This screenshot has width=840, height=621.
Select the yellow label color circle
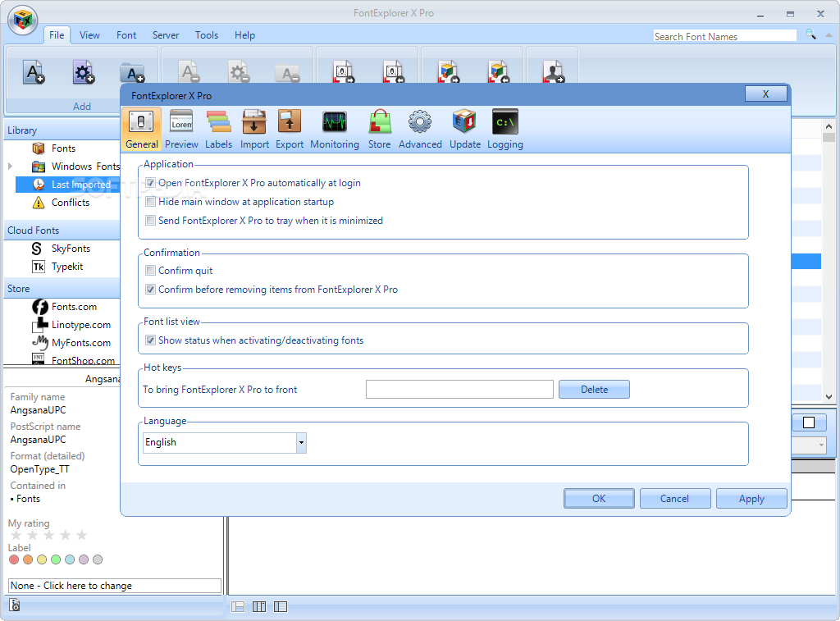pyautogui.click(x=42, y=559)
